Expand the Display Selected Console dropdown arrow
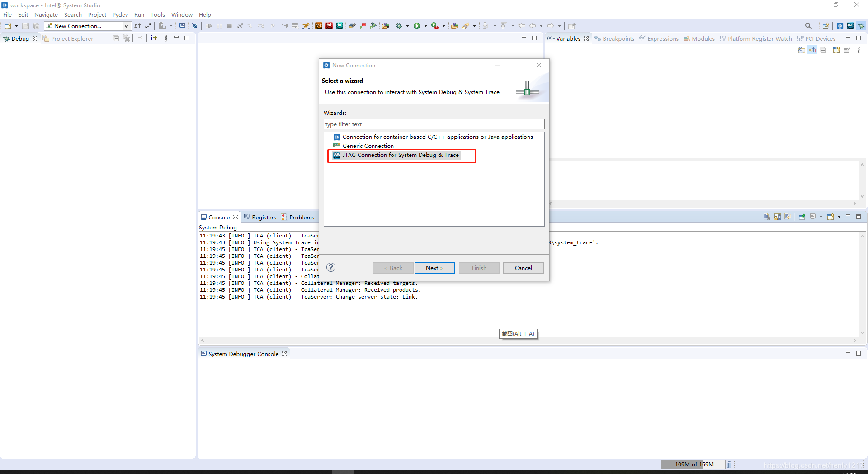Image resolution: width=868 pixels, height=474 pixels. 821,217
